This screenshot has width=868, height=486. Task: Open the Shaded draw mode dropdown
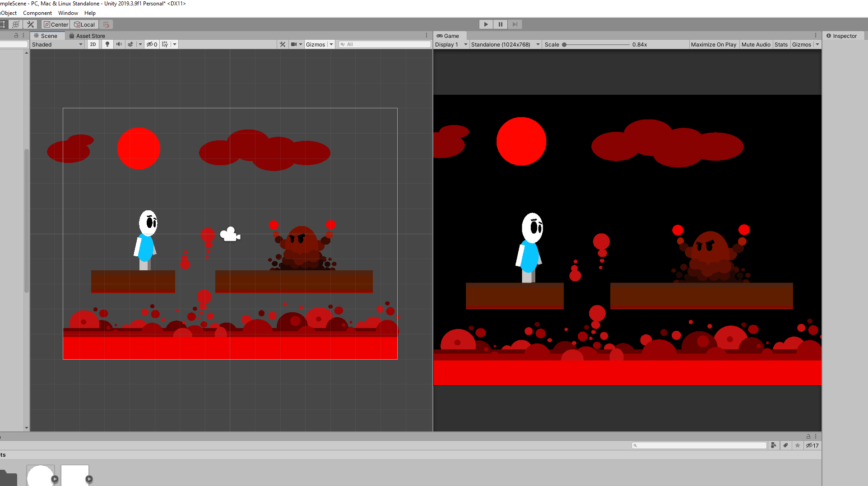pyautogui.click(x=57, y=44)
